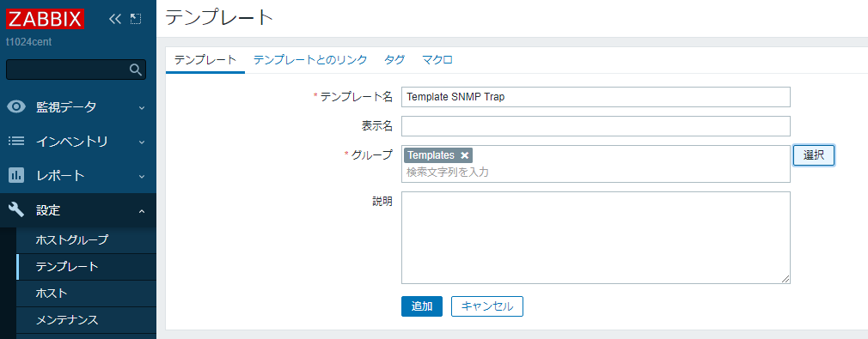Click the テンプレート page heading
Image resolution: width=868 pixels, height=339 pixels.
pyautogui.click(x=220, y=18)
